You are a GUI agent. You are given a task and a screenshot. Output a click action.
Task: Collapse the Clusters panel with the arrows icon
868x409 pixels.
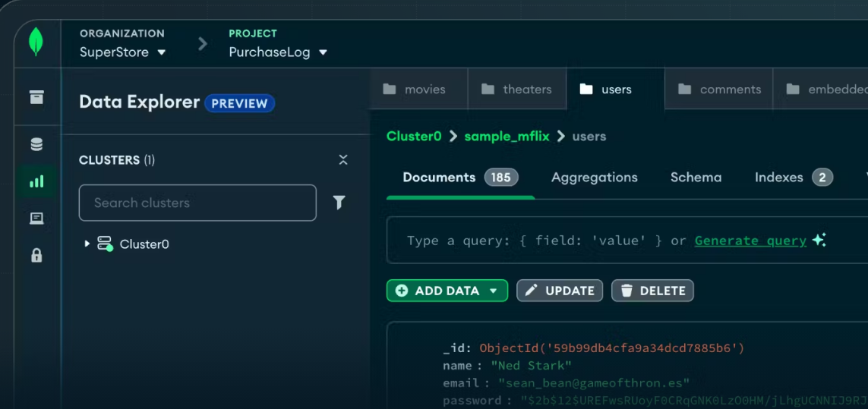[x=343, y=160]
